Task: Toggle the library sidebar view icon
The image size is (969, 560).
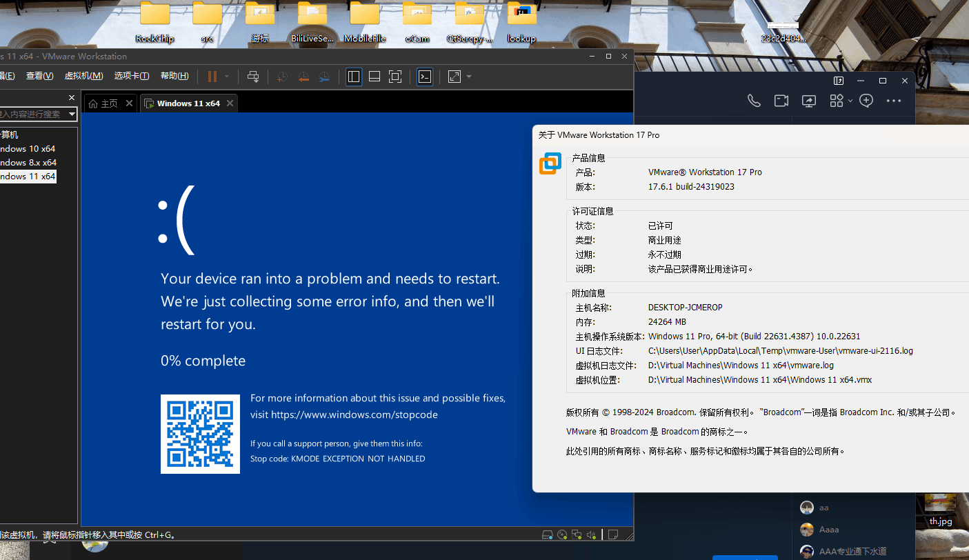Action: click(x=354, y=77)
